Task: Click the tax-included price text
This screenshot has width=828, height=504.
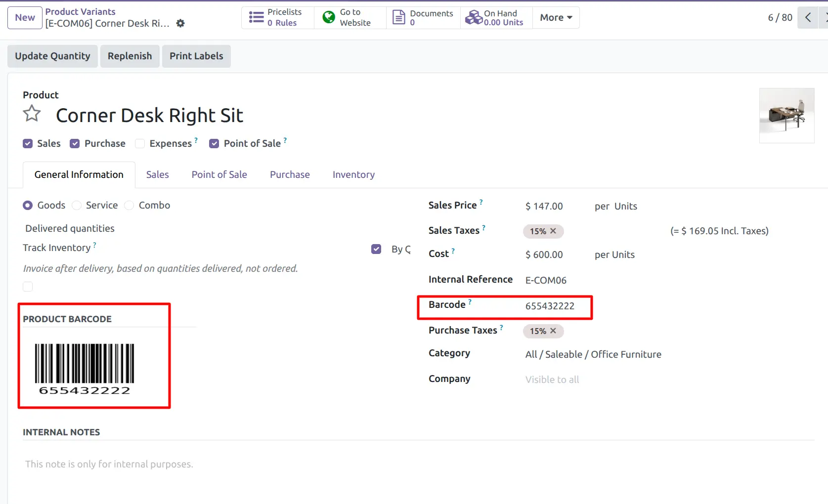Action: (719, 231)
